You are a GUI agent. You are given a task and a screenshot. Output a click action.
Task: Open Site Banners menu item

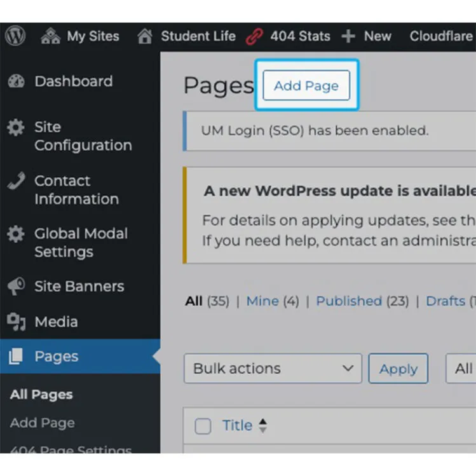point(80,286)
